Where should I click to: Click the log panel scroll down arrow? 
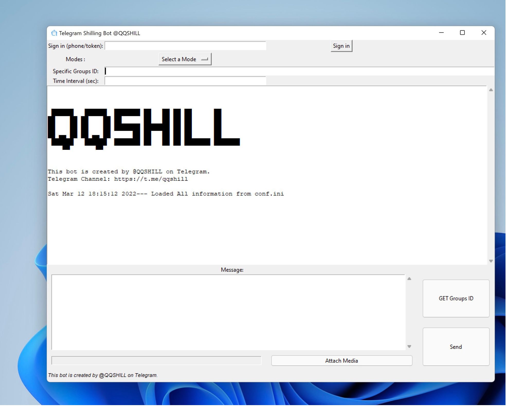coord(491,261)
